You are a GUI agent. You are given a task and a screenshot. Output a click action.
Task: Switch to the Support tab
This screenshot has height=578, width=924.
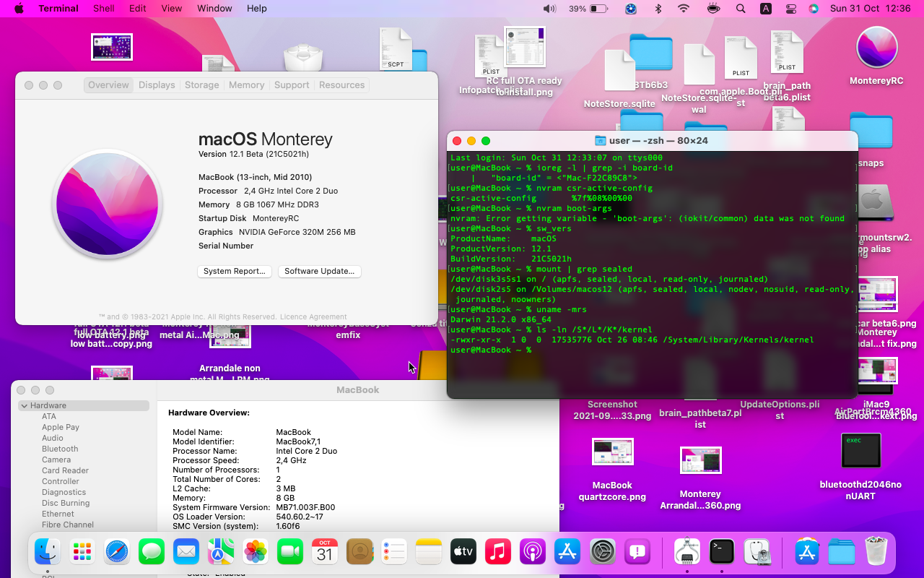click(x=292, y=85)
